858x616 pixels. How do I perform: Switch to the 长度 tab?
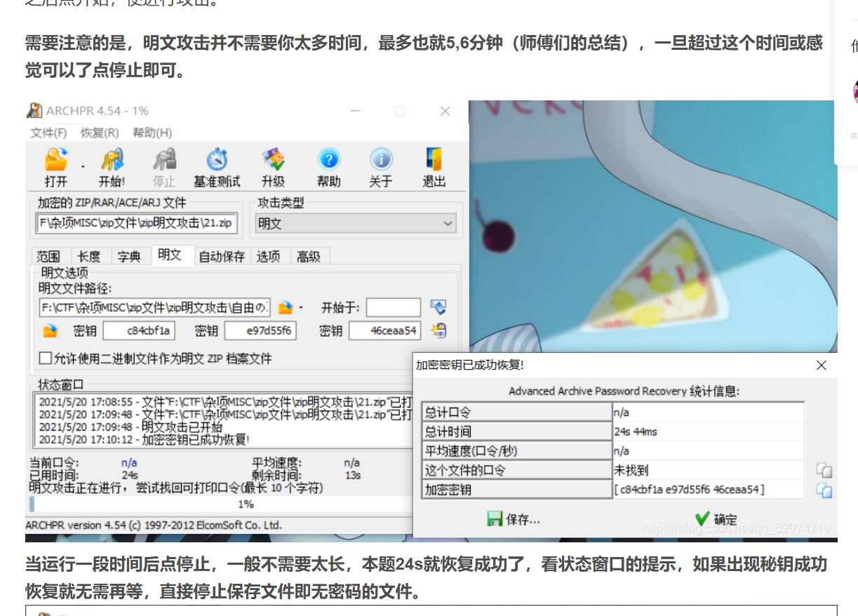click(89, 256)
